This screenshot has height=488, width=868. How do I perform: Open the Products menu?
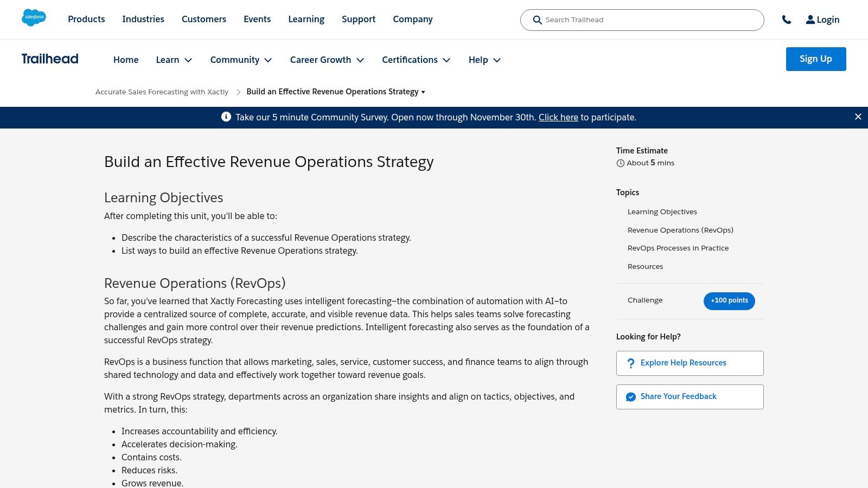pyautogui.click(x=86, y=19)
